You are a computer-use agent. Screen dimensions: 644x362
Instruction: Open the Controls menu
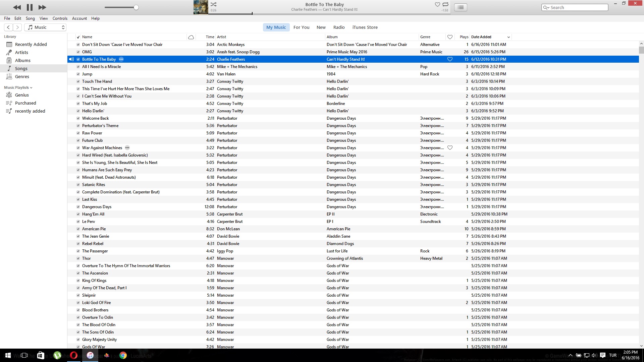(x=60, y=18)
